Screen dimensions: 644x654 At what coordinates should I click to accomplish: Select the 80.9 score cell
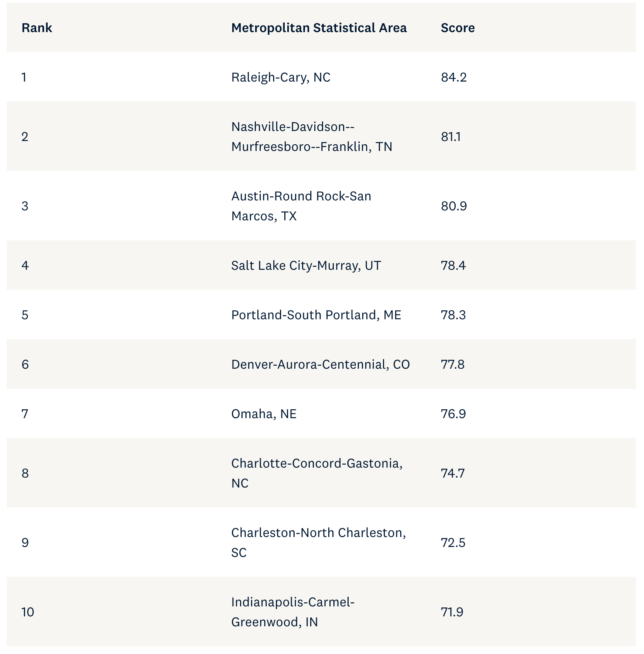point(454,206)
